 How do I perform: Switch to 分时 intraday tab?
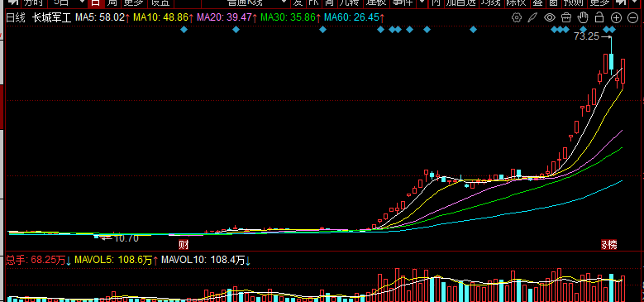click(x=33, y=2)
